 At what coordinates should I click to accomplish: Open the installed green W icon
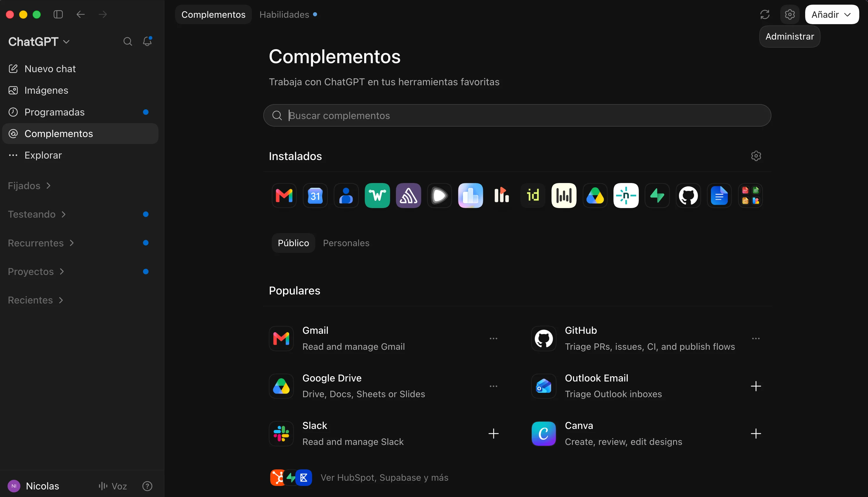click(377, 196)
